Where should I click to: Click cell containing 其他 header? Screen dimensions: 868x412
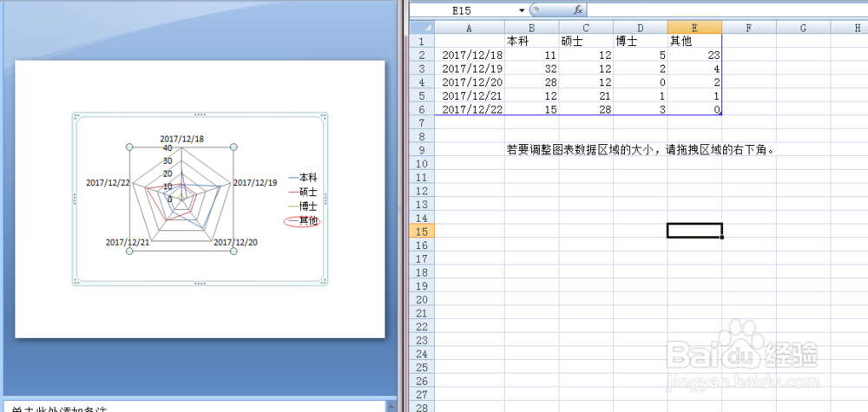click(694, 42)
